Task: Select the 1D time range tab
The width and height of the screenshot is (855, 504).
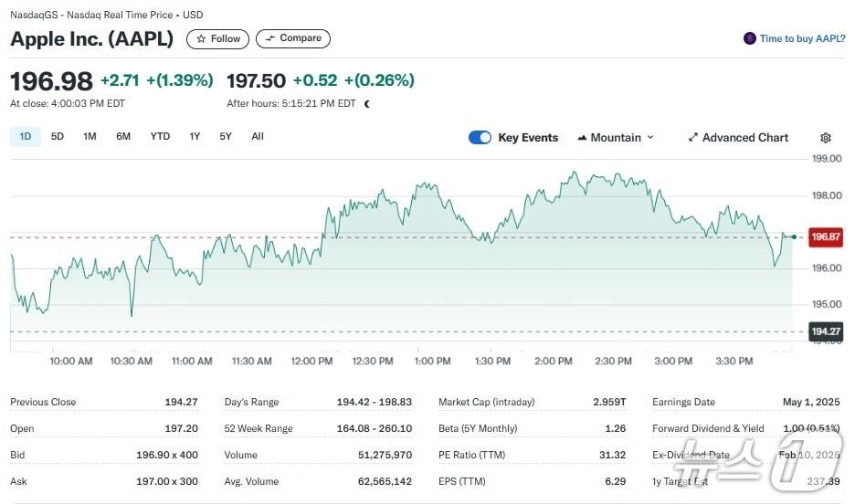Action: pos(26,137)
